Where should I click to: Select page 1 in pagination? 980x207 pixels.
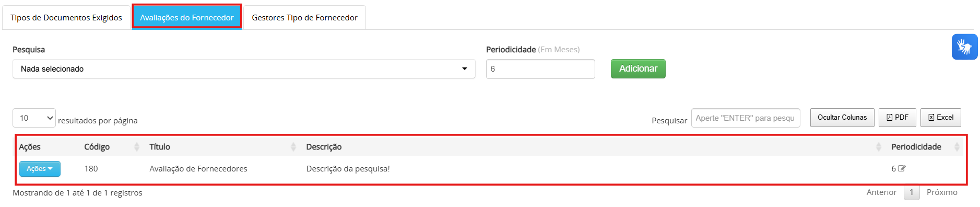(x=912, y=192)
